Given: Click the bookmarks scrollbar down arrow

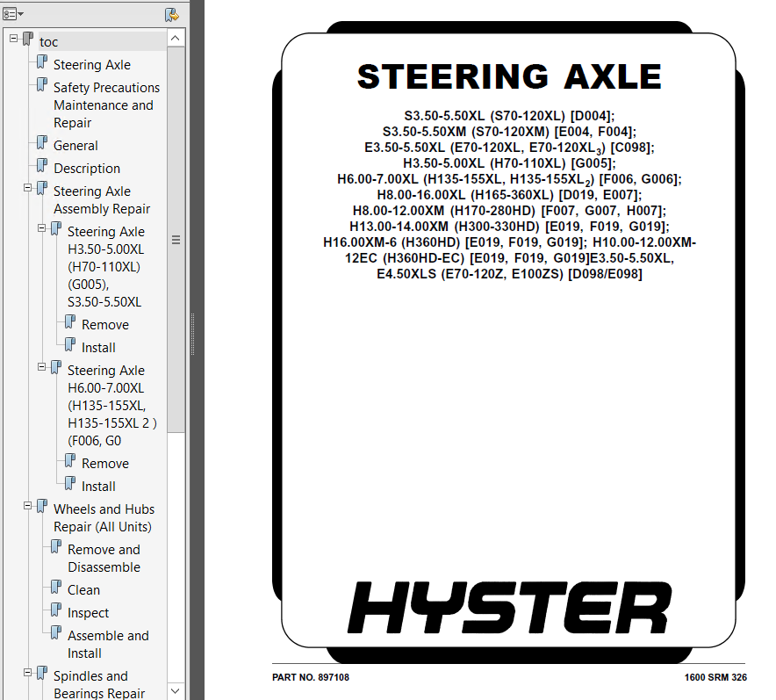Looking at the screenshot, I should point(176,690).
